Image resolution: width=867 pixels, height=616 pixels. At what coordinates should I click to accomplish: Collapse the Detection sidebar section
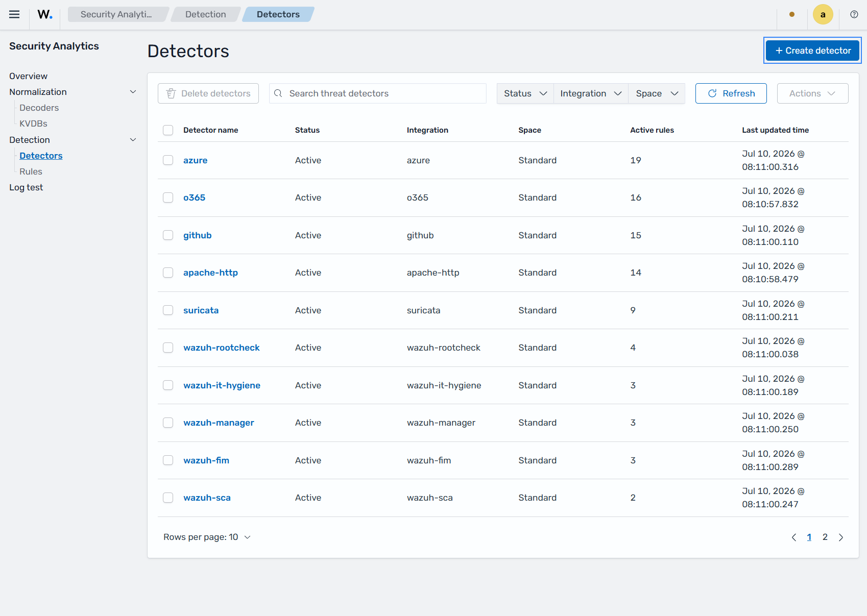click(133, 140)
